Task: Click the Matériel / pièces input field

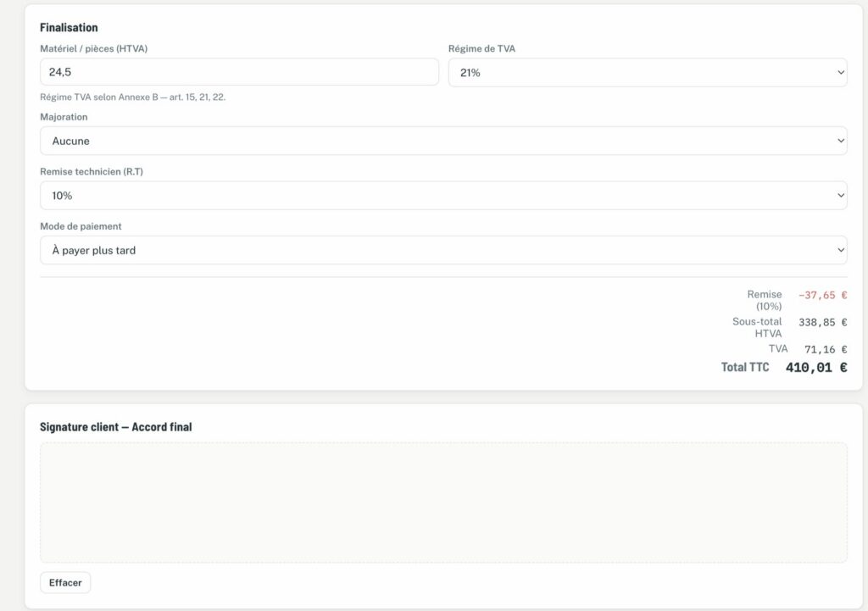Action: point(239,72)
